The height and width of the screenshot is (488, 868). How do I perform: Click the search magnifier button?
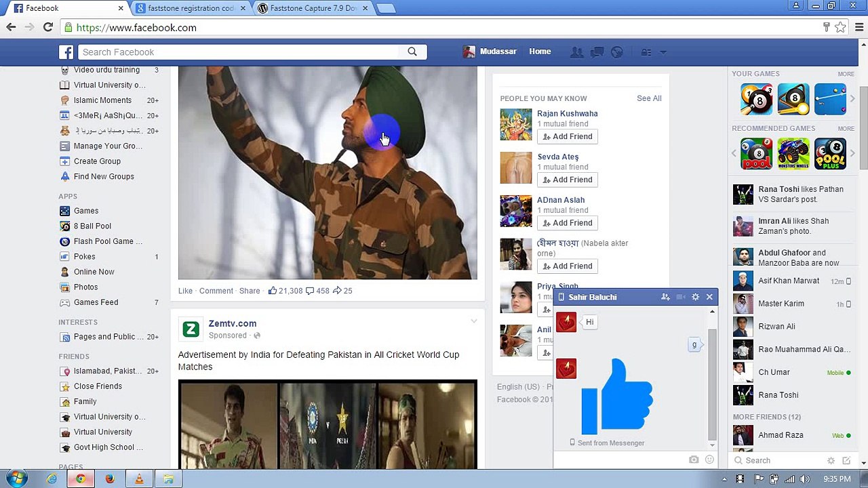click(412, 52)
